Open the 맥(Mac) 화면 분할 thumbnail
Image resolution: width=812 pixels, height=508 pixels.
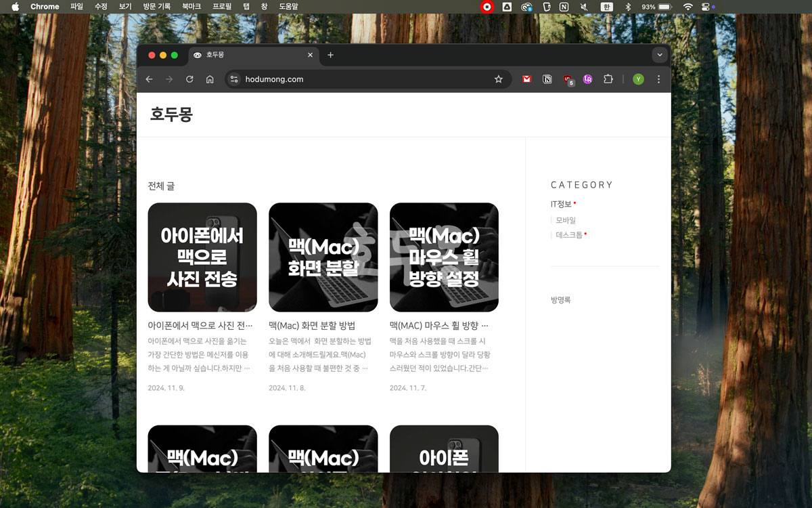[x=323, y=257]
